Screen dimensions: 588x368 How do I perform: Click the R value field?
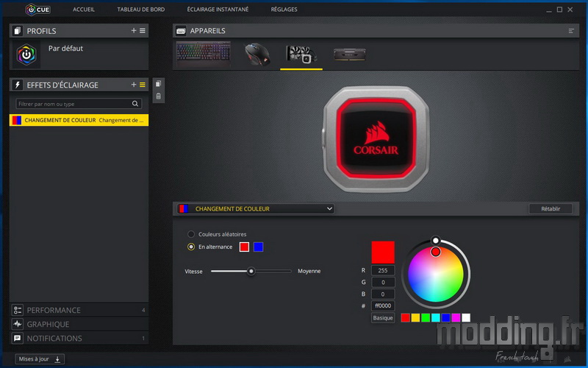click(383, 270)
